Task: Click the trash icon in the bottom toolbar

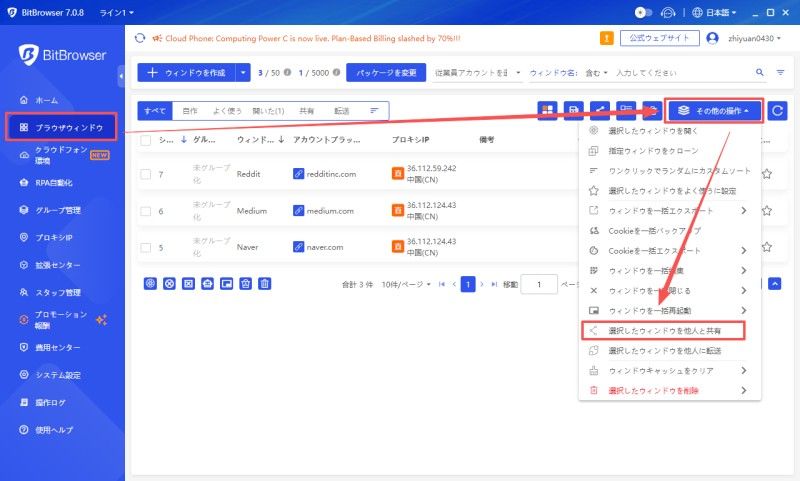Action: tap(265, 284)
